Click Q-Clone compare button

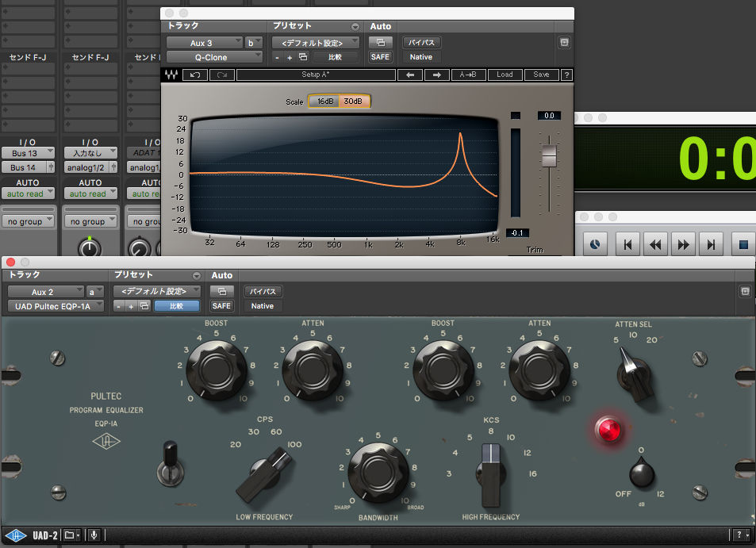click(335, 57)
